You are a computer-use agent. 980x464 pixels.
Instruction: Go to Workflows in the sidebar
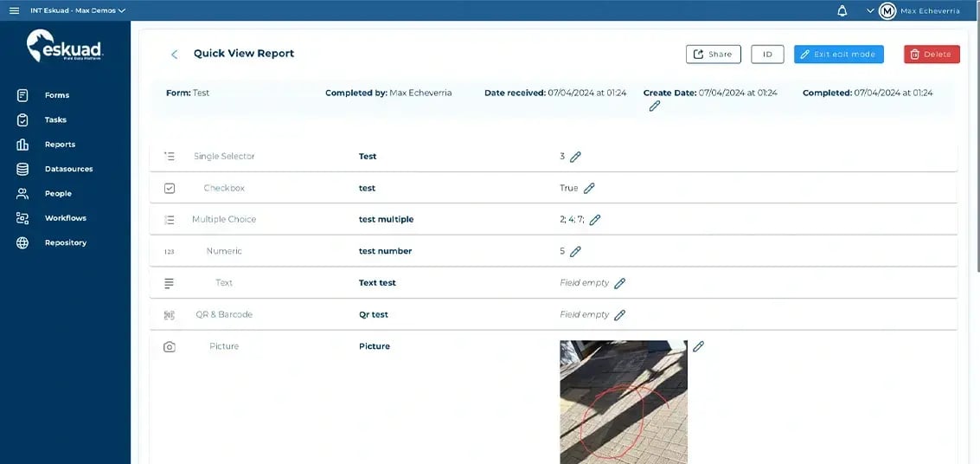66,218
